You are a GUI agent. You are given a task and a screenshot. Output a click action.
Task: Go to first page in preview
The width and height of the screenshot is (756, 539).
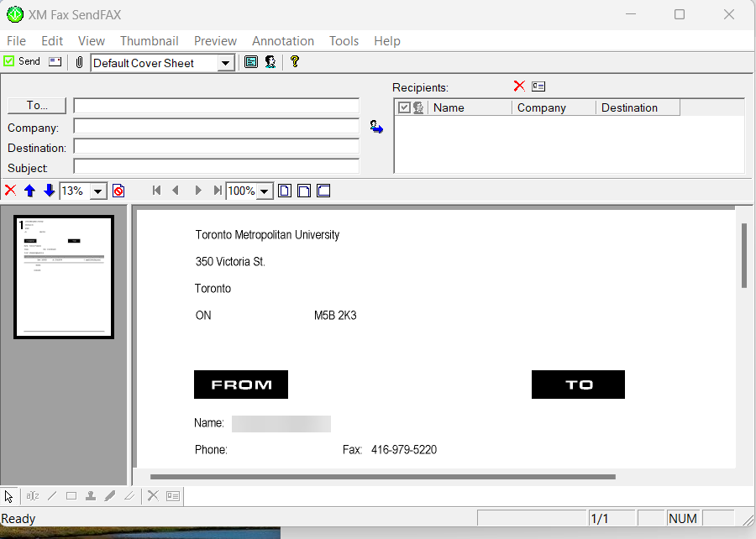click(x=156, y=191)
